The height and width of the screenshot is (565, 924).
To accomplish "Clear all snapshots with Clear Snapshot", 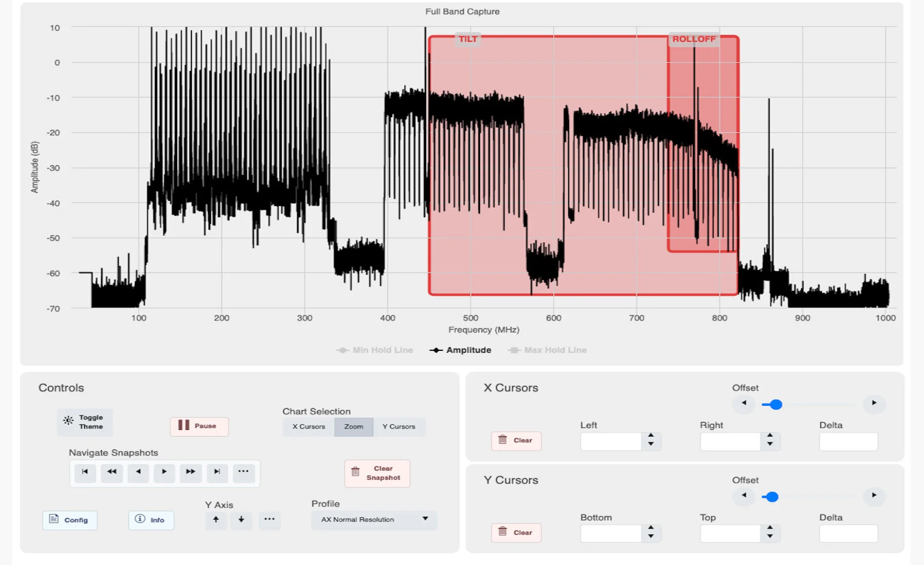I will tap(377, 473).
